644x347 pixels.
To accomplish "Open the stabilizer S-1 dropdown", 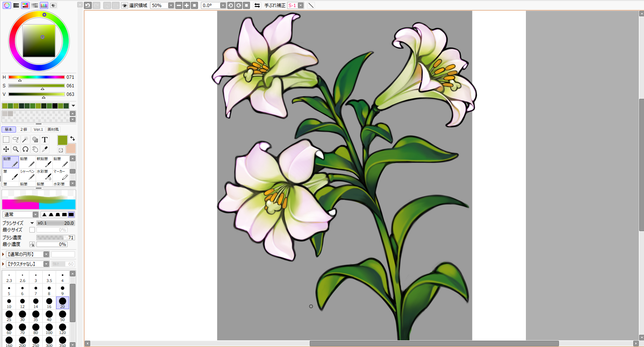I will (301, 6).
